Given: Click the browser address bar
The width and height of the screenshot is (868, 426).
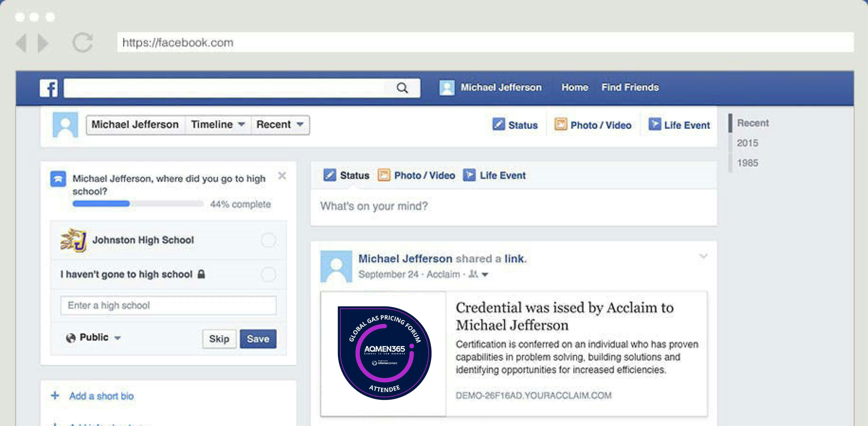Looking at the screenshot, I should (x=485, y=42).
